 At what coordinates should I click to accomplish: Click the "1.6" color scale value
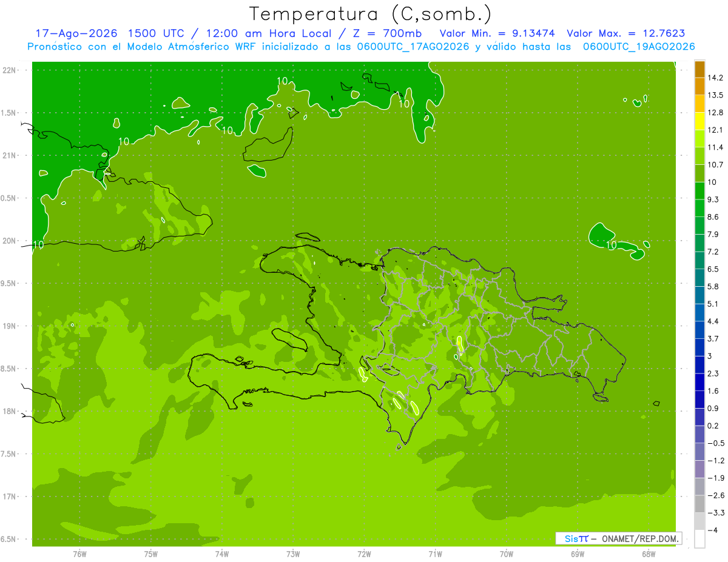coord(713,391)
